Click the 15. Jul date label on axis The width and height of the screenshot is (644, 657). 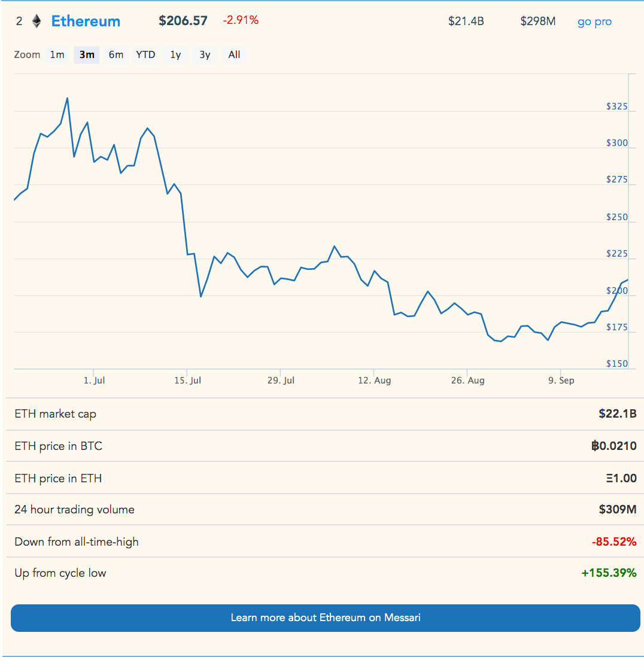[x=188, y=381]
